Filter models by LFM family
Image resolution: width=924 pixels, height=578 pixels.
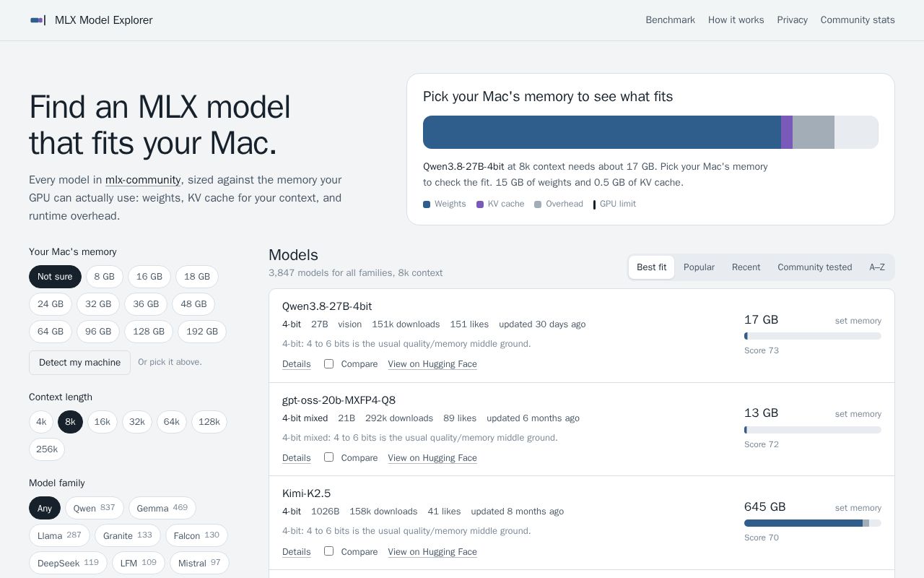click(x=139, y=563)
